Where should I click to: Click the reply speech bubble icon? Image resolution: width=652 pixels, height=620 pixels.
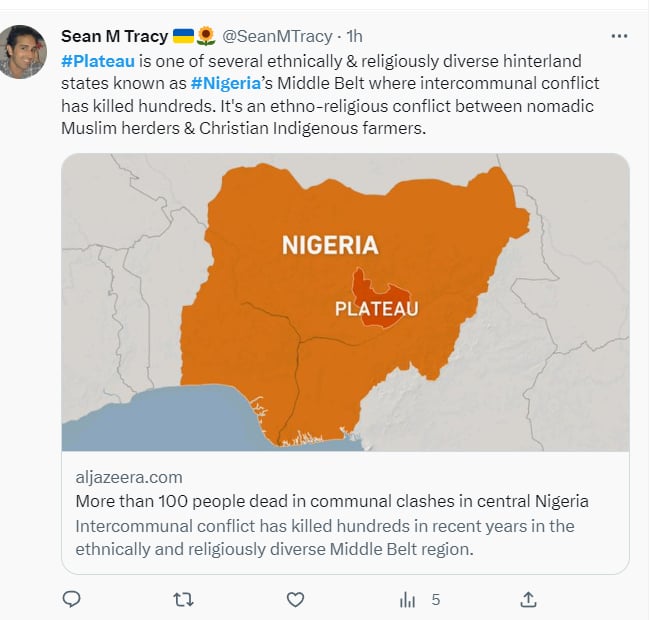71,599
